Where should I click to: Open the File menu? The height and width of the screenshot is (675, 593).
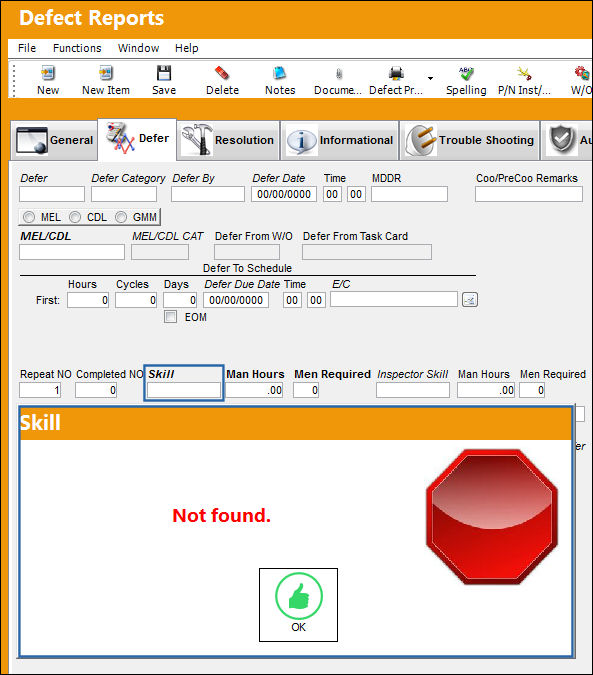pyautogui.click(x=27, y=48)
